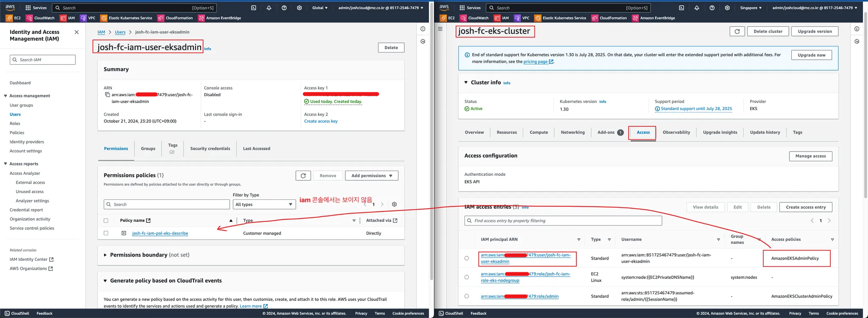Close the IAM navigation panel
This screenshot has height=318, width=868.
77,32
